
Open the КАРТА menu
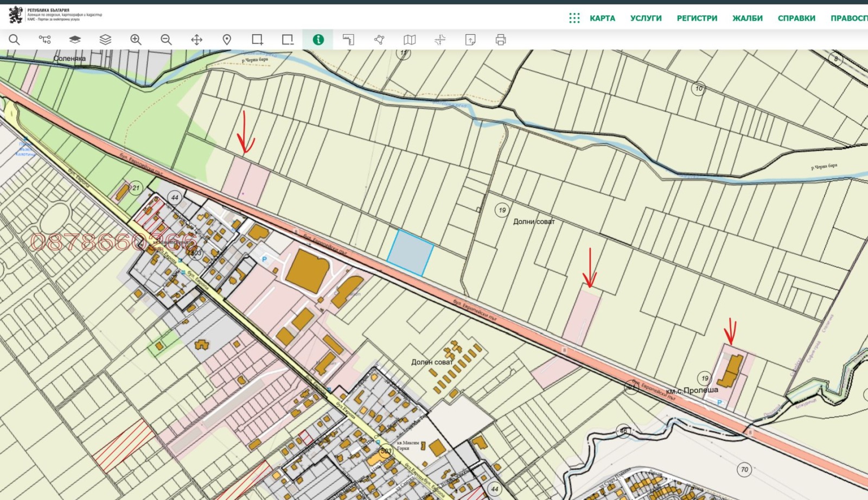point(602,18)
